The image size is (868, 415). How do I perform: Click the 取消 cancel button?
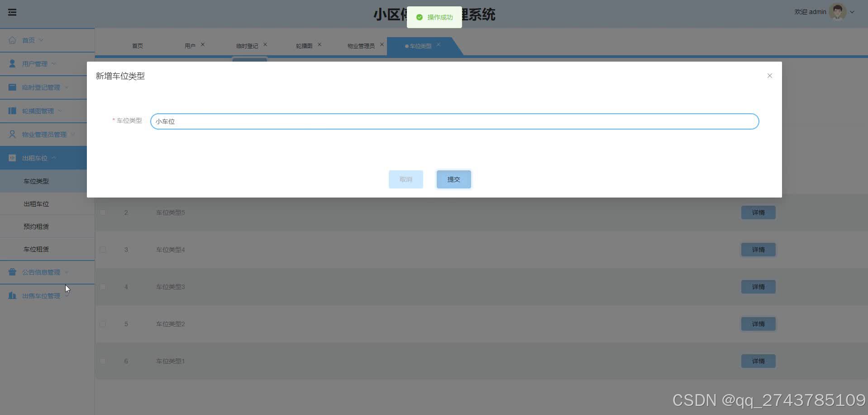pyautogui.click(x=406, y=179)
